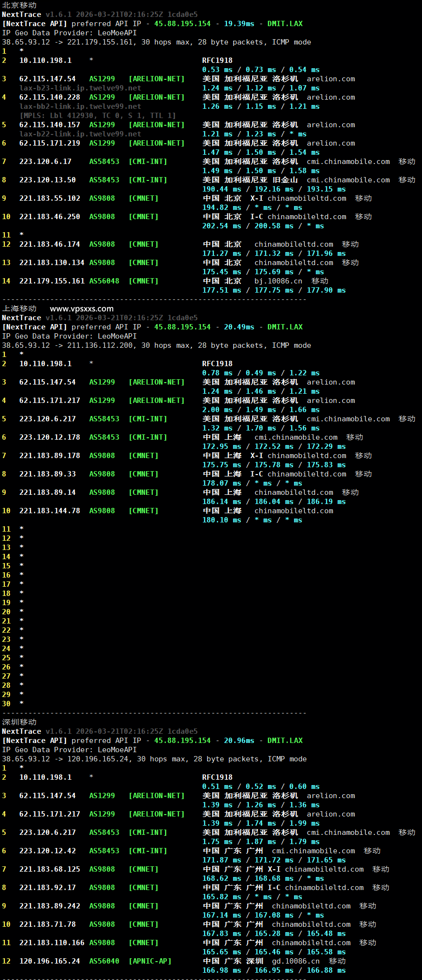Click hop IP address 221.183.130.134

[51, 263]
